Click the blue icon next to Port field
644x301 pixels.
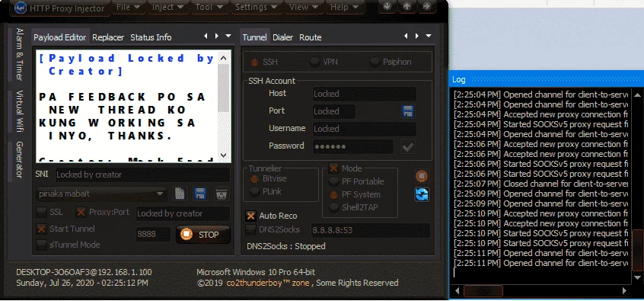tap(408, 111)
